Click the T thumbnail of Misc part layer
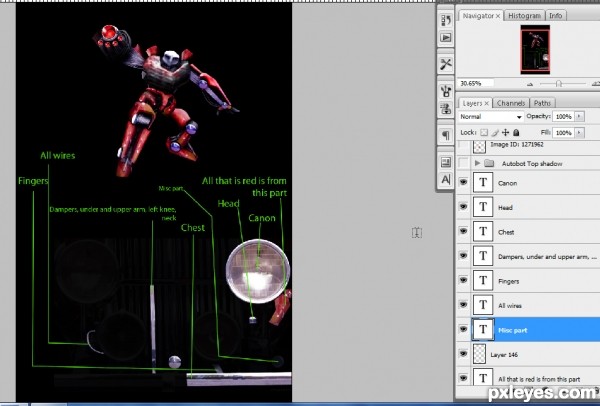 tap(483, 329)
